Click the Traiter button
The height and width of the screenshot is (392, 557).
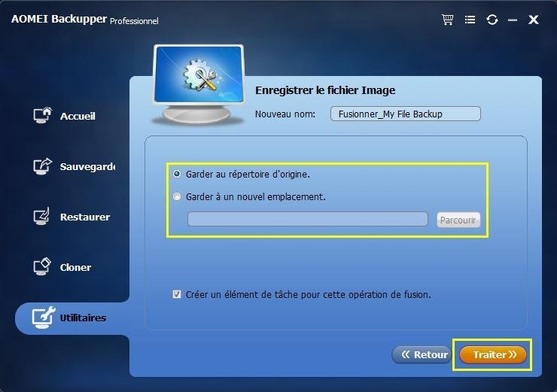pyautogui.click(x=493, y=354)
